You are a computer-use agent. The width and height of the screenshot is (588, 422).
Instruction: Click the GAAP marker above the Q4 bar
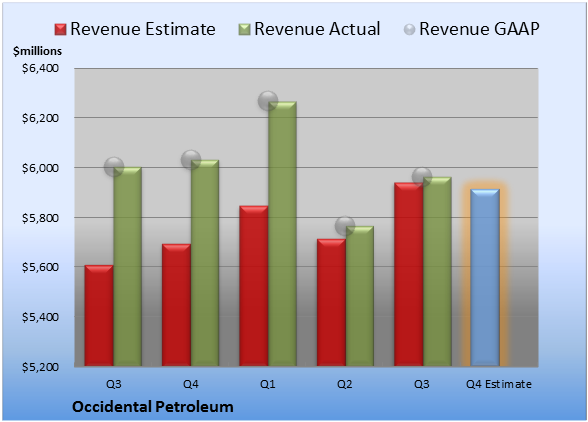click(191, 159)
